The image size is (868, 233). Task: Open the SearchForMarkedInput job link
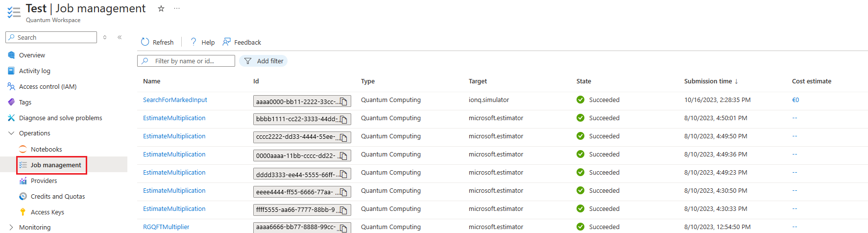click(x=175, y=100)
